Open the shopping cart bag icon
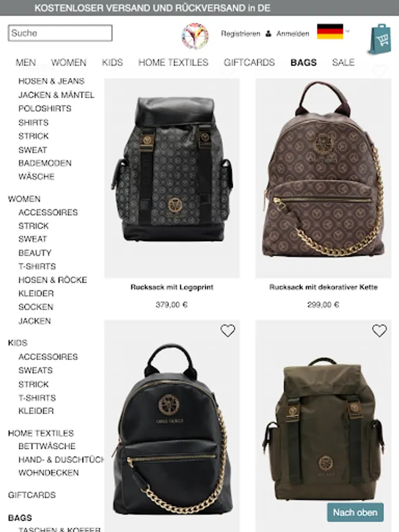 (380, 38)
